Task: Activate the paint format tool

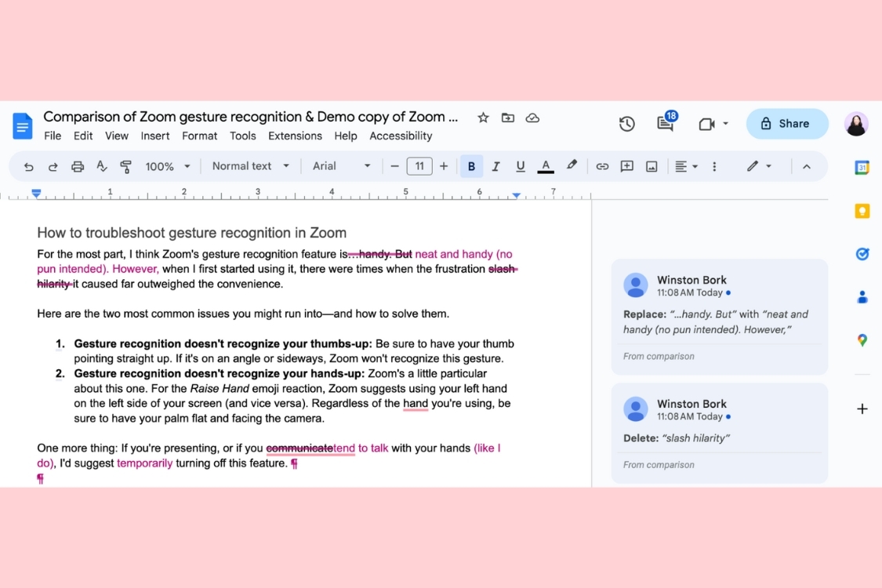Action: coord(126,166)
